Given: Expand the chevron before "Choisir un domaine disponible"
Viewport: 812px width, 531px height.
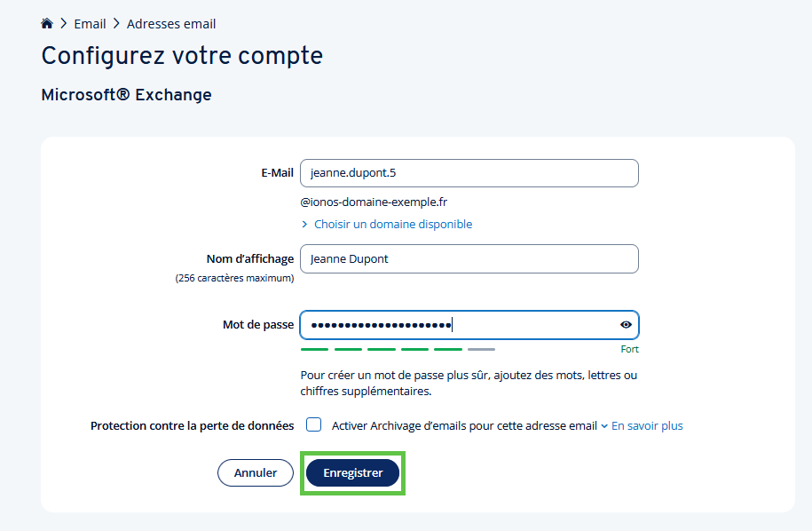Looking at the screenshot, I should click(x=304, y=225).
